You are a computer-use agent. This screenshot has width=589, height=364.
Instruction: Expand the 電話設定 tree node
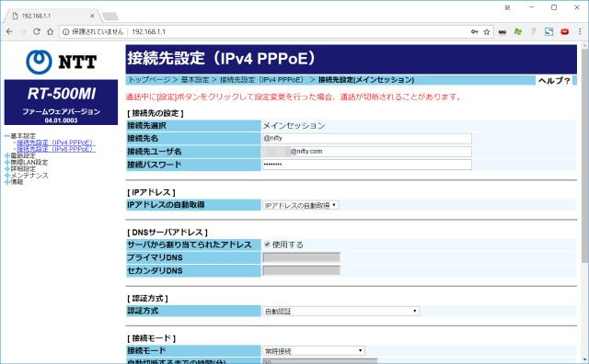[7, 155]
